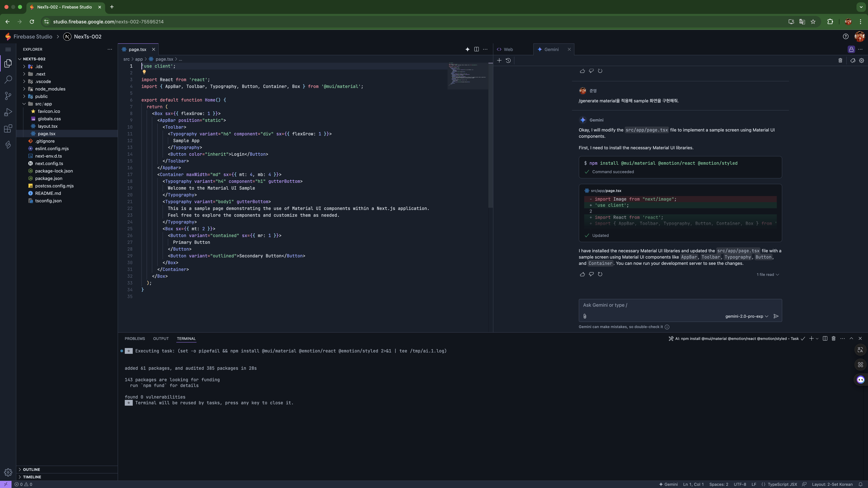Viewport: 868px width, 488px height.
Task: Click thumbs up on Gemini's latest response
Action: [582, 274]
